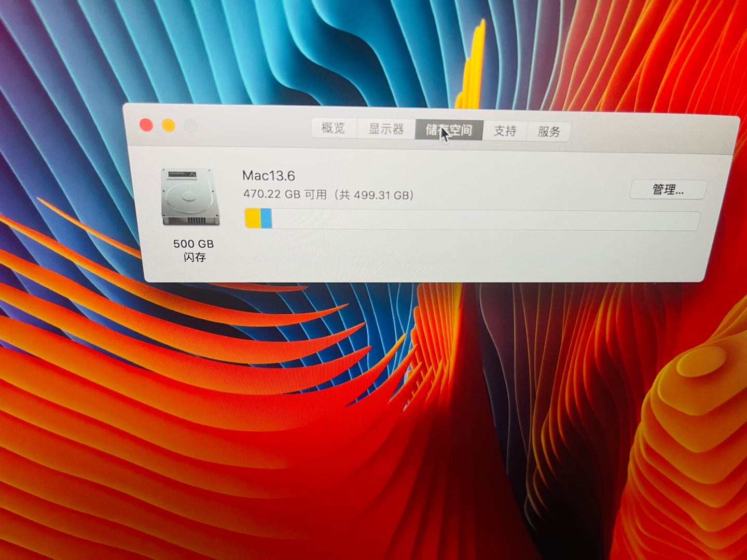Click the Mac13.6 volume name
The width and height of the screenshot is (747, 560).
click(x=269, y=176)
